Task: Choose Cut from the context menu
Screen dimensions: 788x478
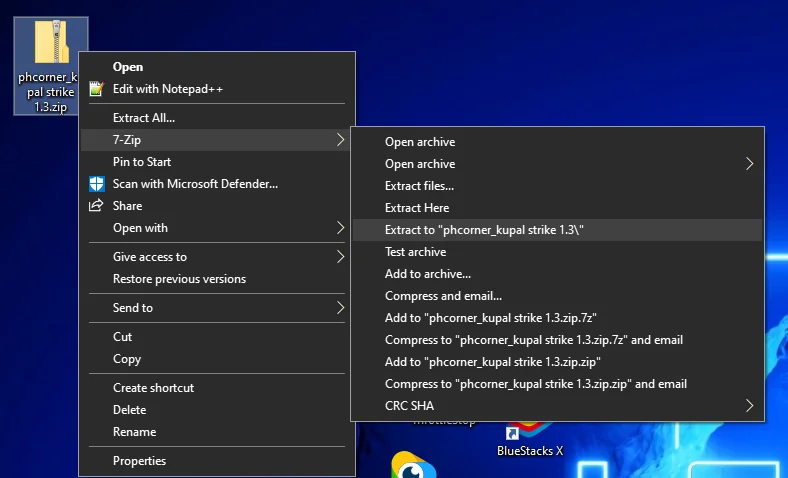Action: (217, 337)
